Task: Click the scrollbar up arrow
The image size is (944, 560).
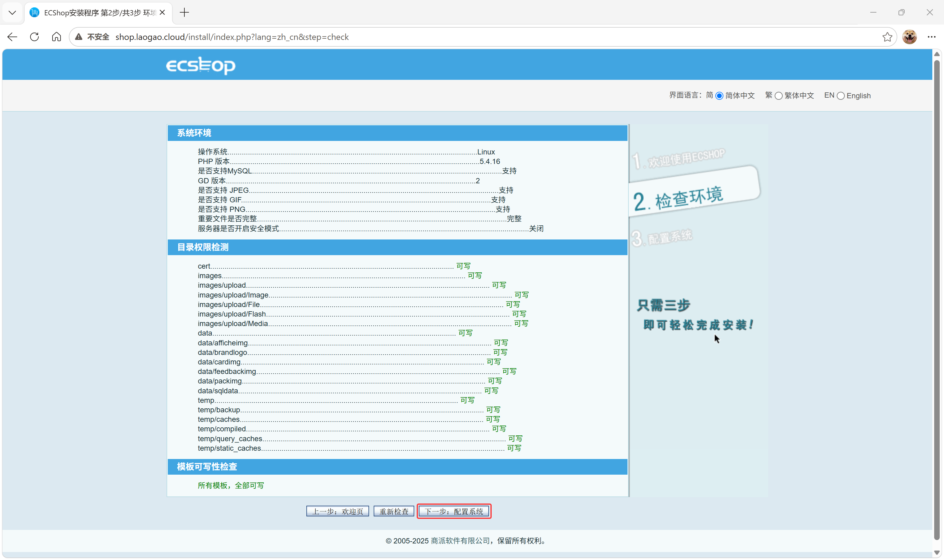Action: (x=936, y=54)
